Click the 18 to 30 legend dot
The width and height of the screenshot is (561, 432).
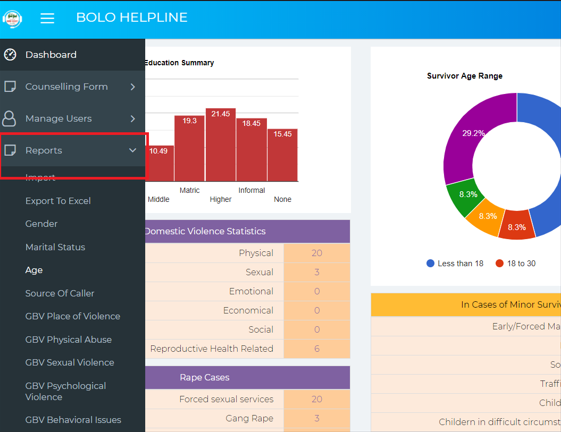click(499, 263)
